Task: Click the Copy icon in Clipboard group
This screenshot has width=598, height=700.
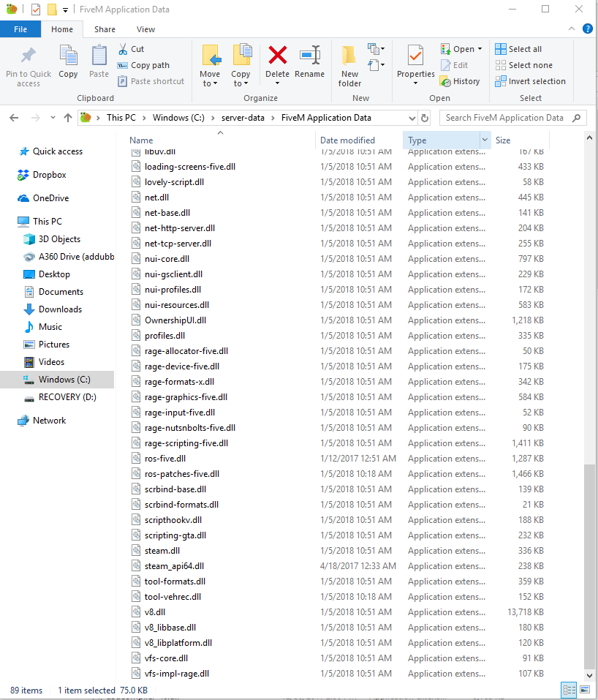Action: click(68, 56)
